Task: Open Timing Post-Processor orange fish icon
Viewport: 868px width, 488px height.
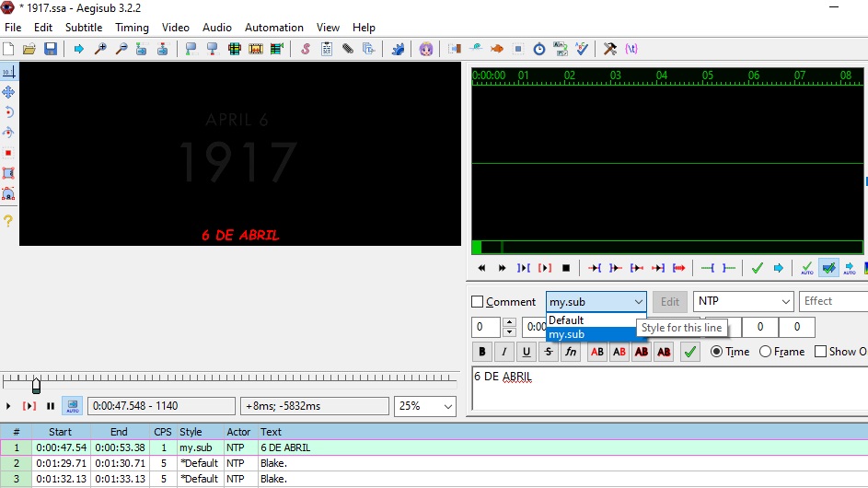Action: point(496,49)
